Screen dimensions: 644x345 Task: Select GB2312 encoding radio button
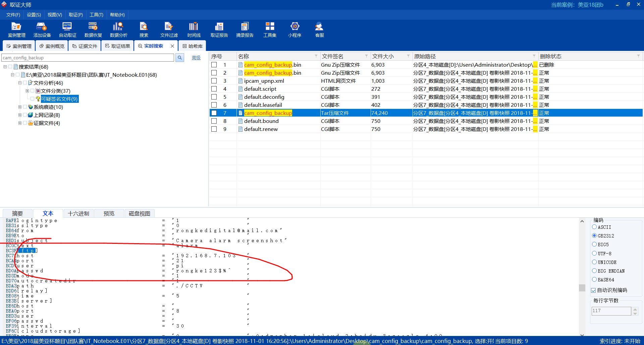click(594, 235)
